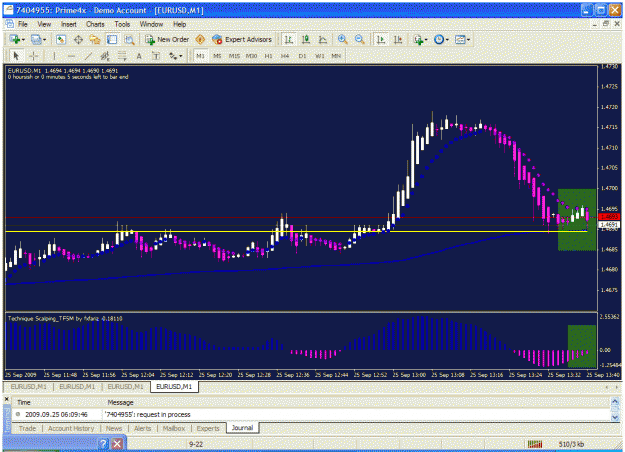Select the D1 timeframe
The height and width of the screenshot is (452, 625).
(302, 56)
